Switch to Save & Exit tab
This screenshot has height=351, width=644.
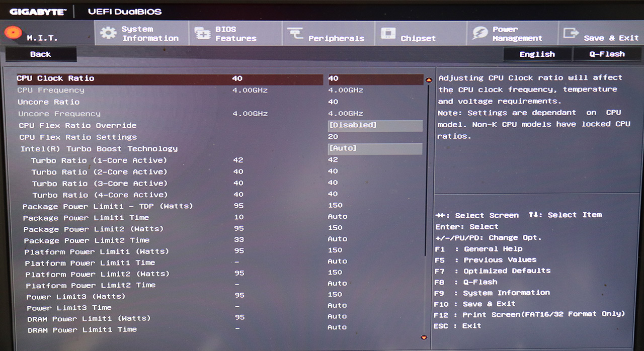point(601,34)
